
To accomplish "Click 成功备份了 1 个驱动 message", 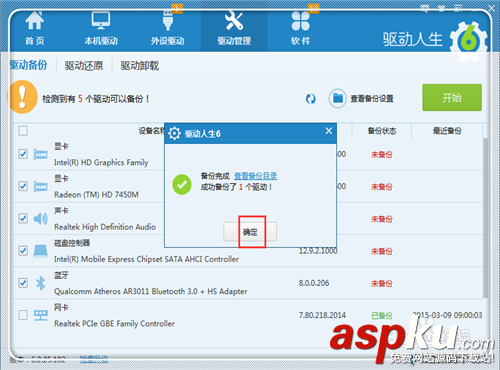I will pyautogui.click(x=236, y=187).
